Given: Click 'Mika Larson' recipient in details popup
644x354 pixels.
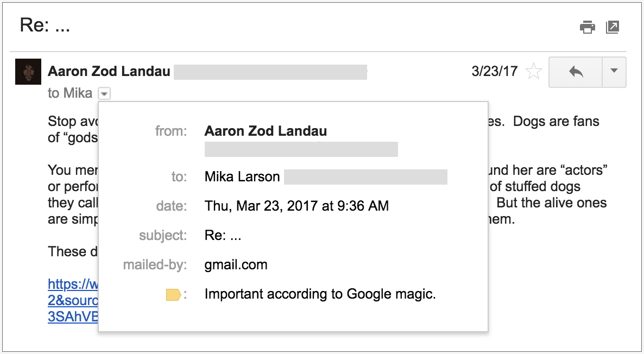Looking at the screenshot, I should tap(242, 176).
